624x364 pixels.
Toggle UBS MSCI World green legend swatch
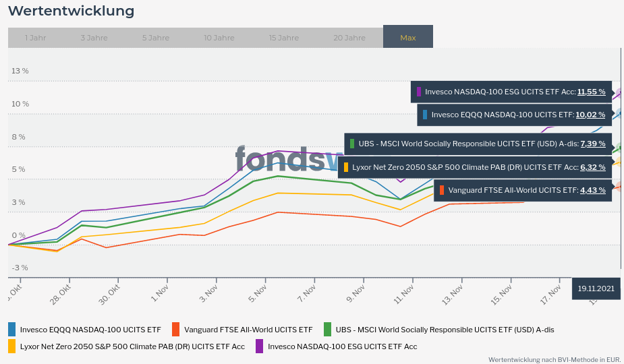pyautogui.click(x=327, y=330)
